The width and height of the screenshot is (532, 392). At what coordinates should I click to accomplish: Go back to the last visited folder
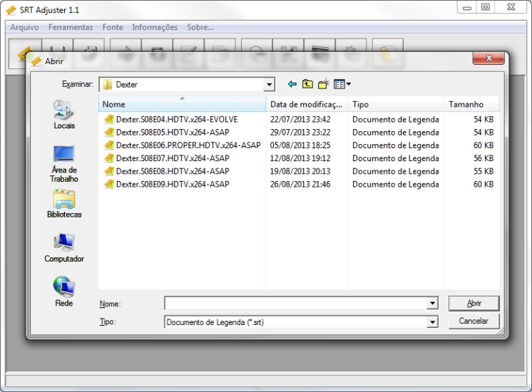292,84
